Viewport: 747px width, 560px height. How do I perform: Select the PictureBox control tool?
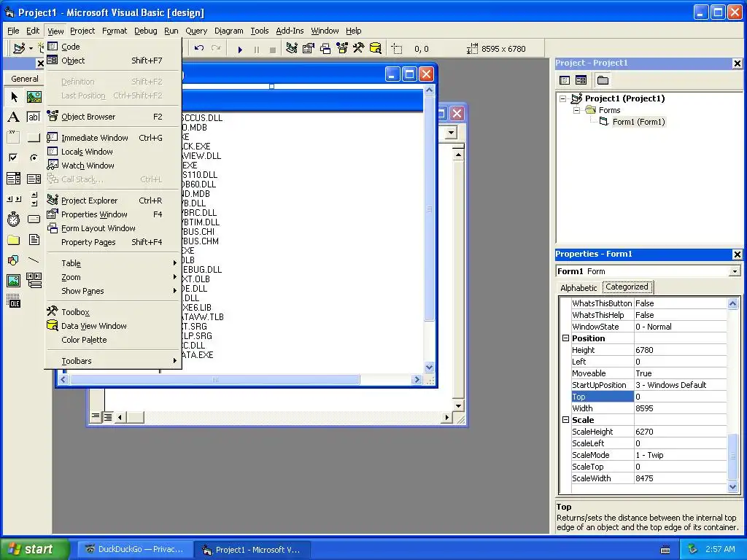pyautogui.click(x=34, y=97)
